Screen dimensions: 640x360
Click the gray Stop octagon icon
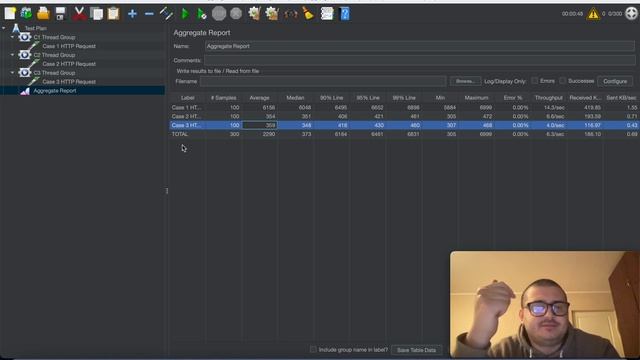219,13
